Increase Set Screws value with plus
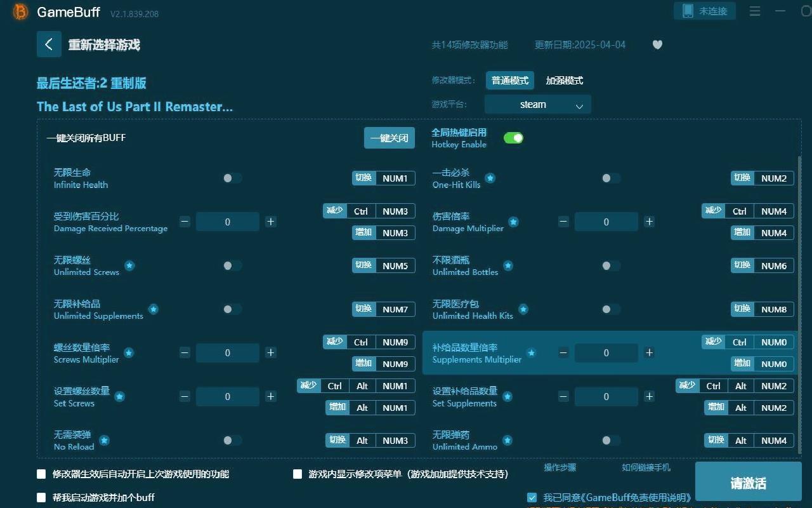812x508 pixels. 270,396
